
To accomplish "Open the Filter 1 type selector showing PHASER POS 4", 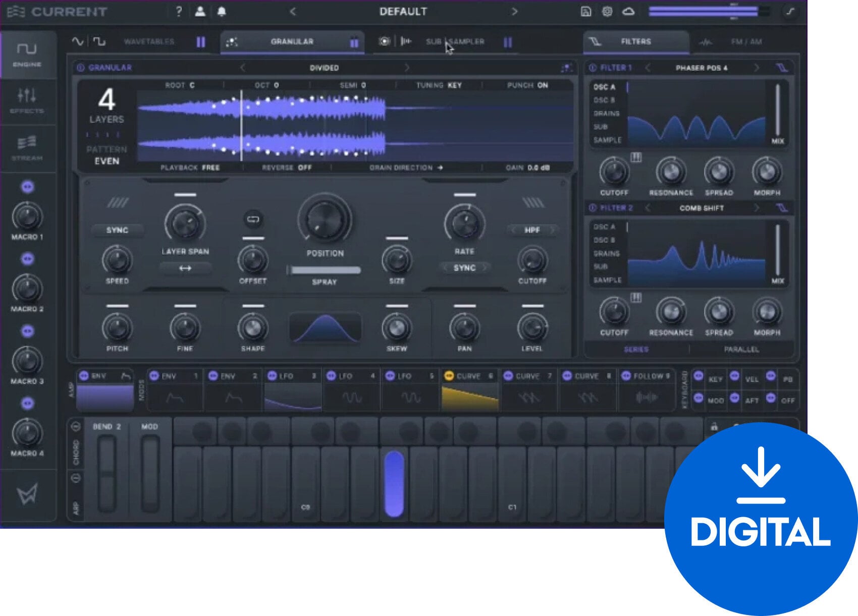I will click(702, 68).
